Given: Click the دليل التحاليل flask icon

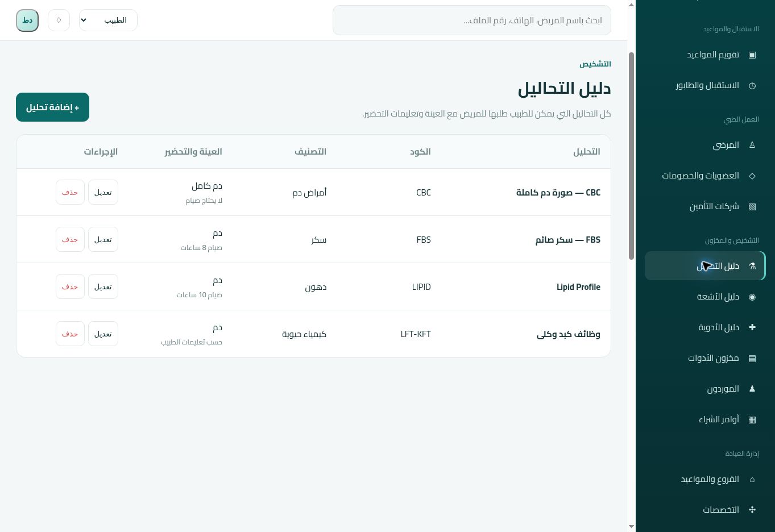Looking at the screenshot, I should (752, 266).
